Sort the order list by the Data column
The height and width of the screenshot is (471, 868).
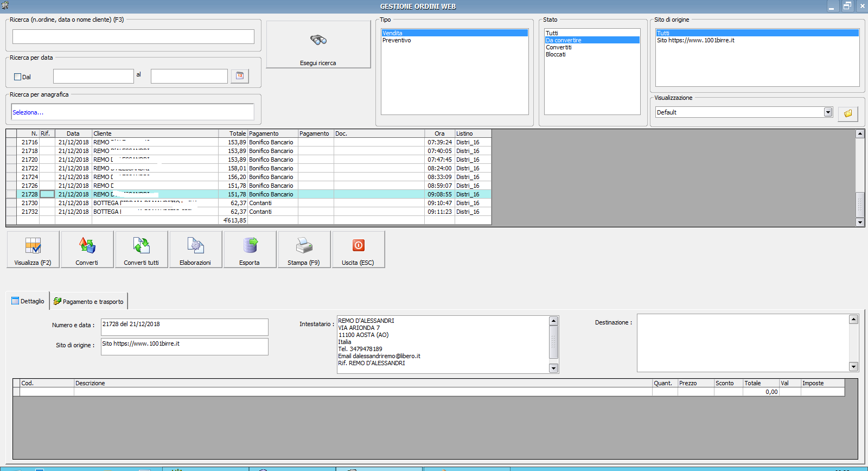pos(74,133)
